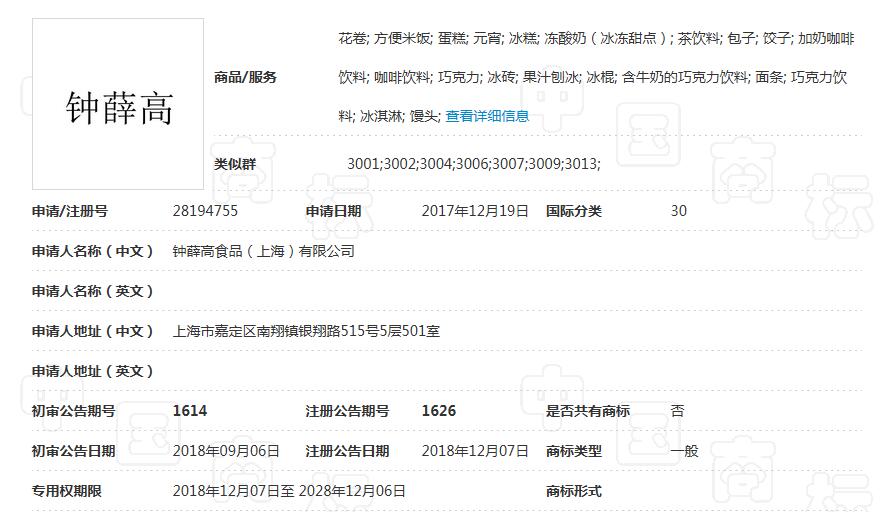Click the 申请人名称（英文） label
The height and width of the screenshot is (512, 894).
click(94, 291)
